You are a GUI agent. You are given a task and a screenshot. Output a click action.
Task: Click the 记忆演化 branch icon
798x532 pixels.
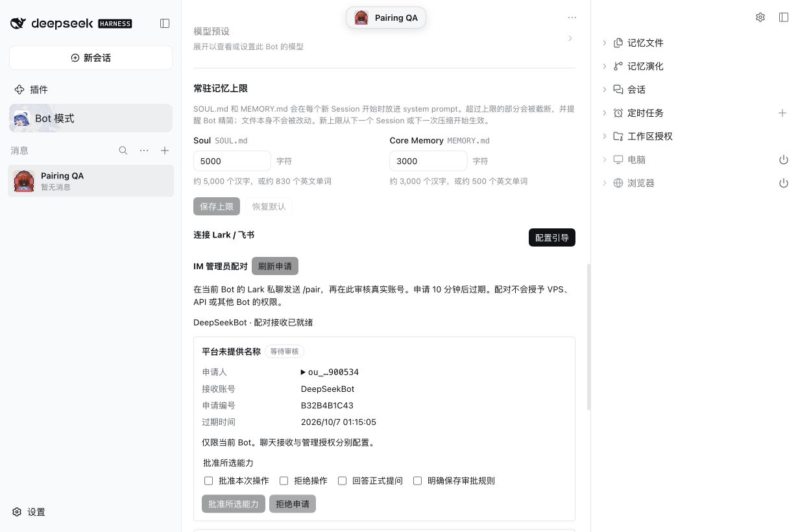618,66
